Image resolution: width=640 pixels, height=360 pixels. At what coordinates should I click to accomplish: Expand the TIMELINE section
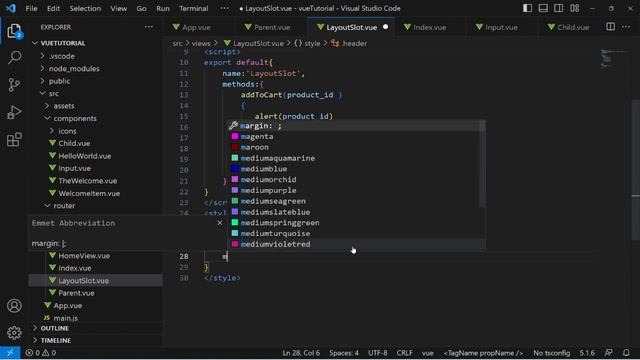pyautogui.click(x=96, y=340)
